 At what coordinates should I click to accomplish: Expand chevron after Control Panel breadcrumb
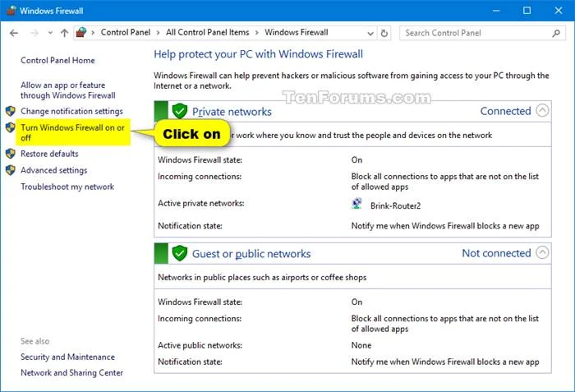coord(158,33)
